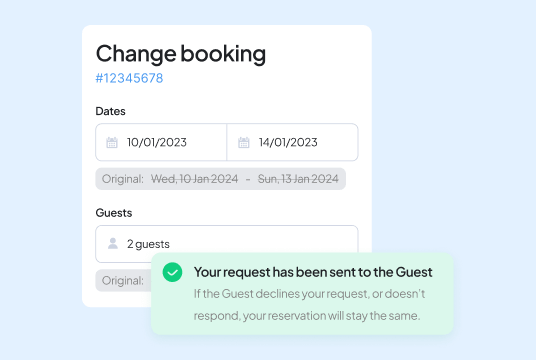Click empty right side of guests field
This screenshot has width=536, height=360.
click(x=263, y=239)
